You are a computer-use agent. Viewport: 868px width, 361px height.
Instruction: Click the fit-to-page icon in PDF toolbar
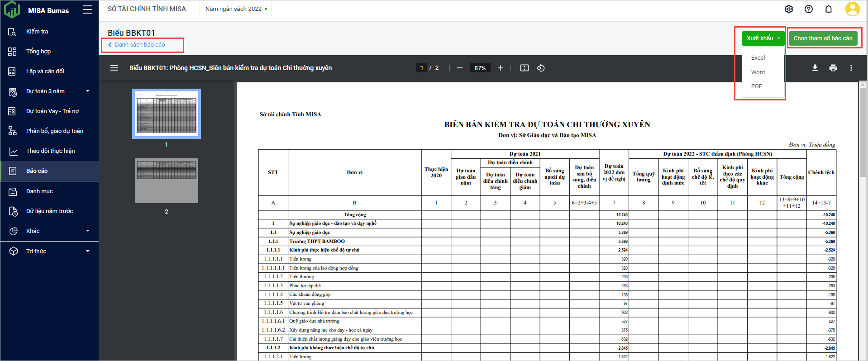tap(525, 68)
